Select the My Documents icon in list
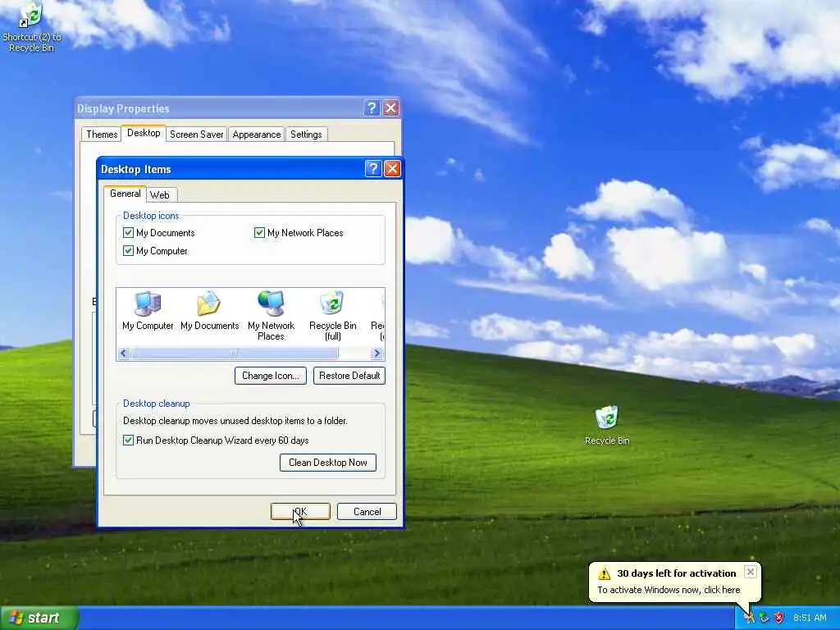The height and width of the screenshot is (630, 840). pos(209,311)
